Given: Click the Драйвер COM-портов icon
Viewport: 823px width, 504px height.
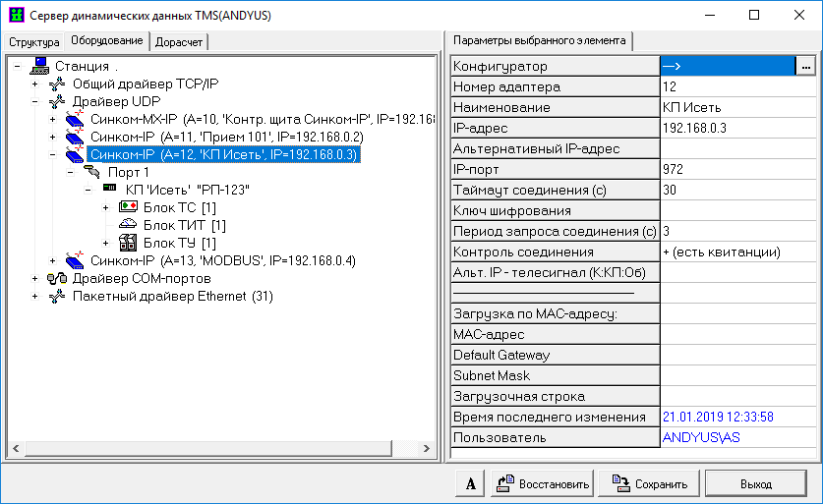Looking at the screenshot, I should tap(57, 278).
